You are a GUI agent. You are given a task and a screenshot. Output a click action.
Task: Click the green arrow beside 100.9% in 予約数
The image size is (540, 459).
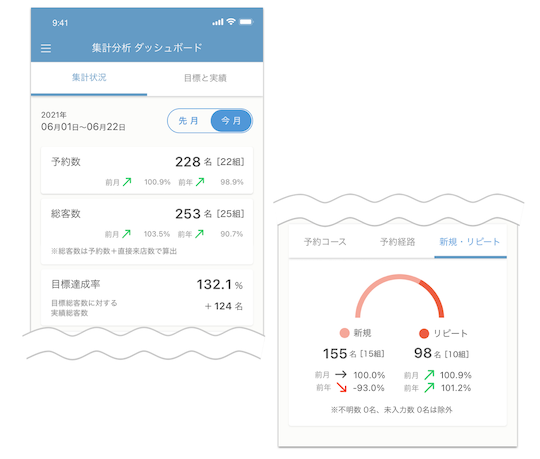(x=127, y=181)
